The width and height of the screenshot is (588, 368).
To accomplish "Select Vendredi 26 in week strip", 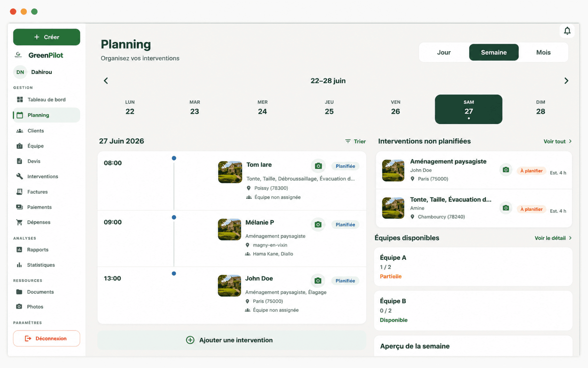I will coord(396,108).
